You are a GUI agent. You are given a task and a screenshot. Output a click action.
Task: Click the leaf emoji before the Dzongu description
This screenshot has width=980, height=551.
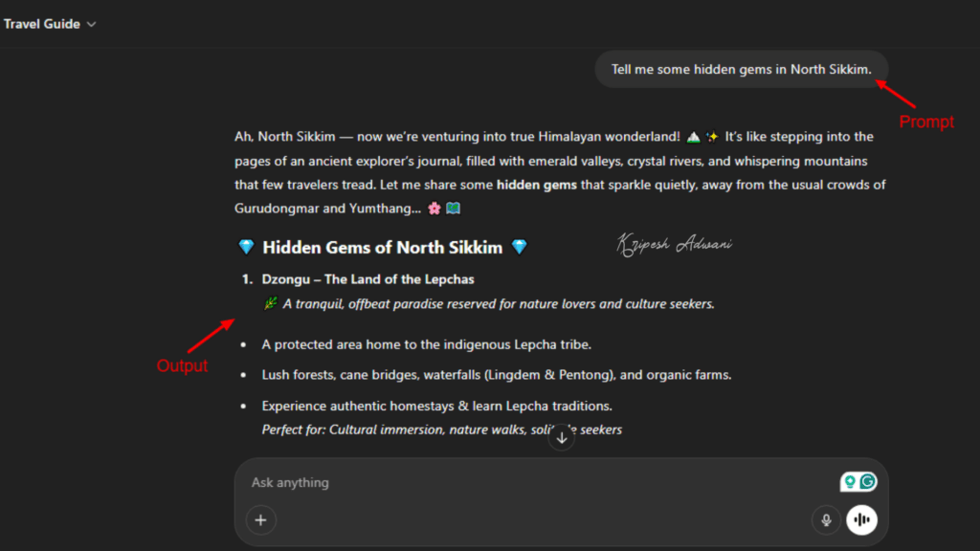(x=271, y=303)
